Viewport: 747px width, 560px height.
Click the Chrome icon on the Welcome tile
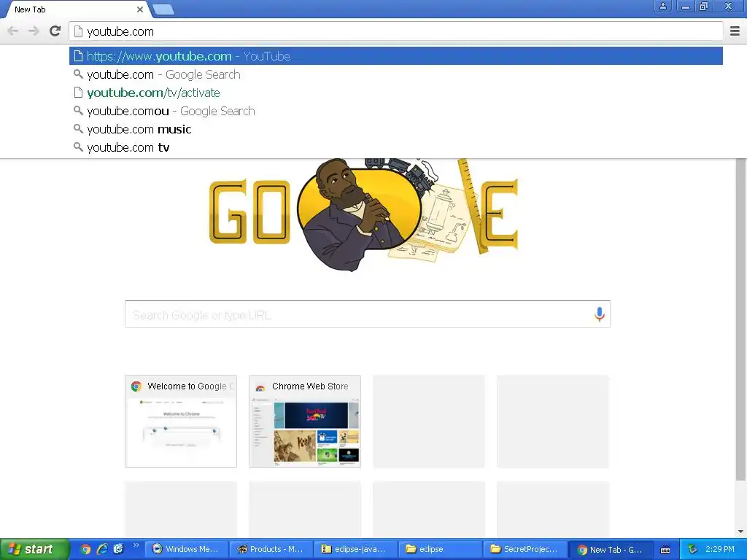pyautogui.click(x=136, y=386)
